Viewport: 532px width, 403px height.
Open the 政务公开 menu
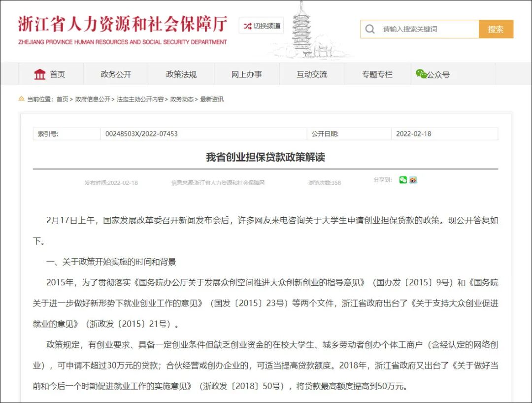(x=116, y=74)
